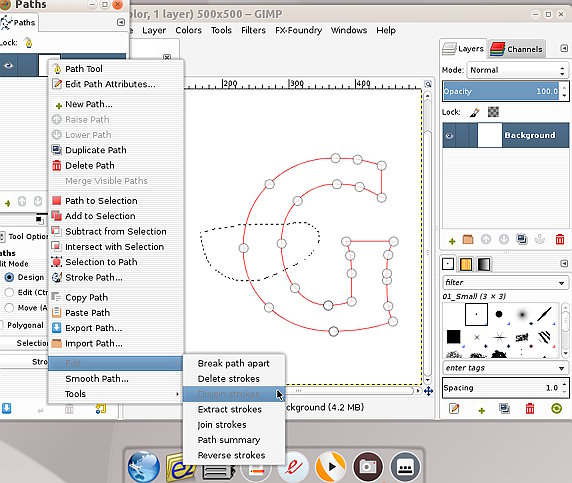Image resolution: width=572 pixels, height=483 pixels.
Task: Adjust Opacity spinner arrows
Action: click(564, 91)
